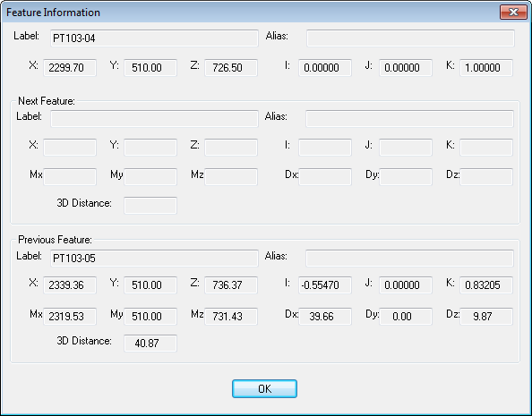Screen dimensions: 532x416
Task: Click the Previous Feature X field 2339.36
Action: pos(70,284)
